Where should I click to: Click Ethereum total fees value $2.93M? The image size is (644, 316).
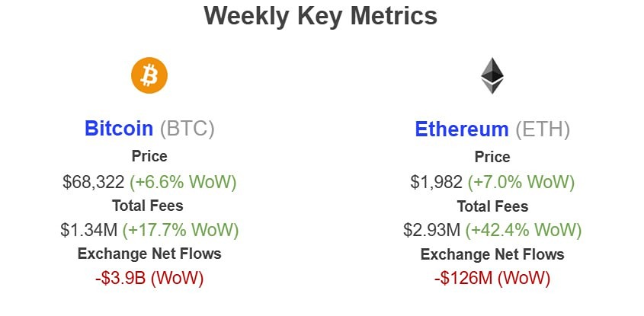tap(433, 230)
